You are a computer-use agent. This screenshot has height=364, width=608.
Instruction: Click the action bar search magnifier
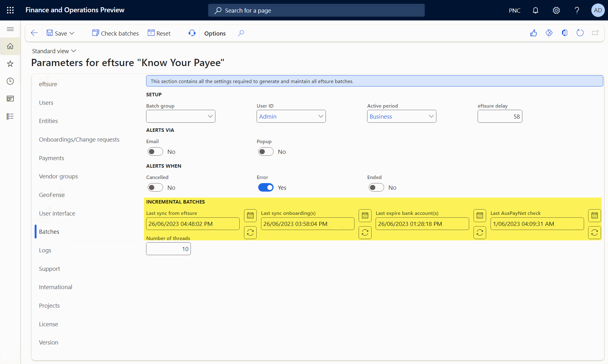[241, 33]
